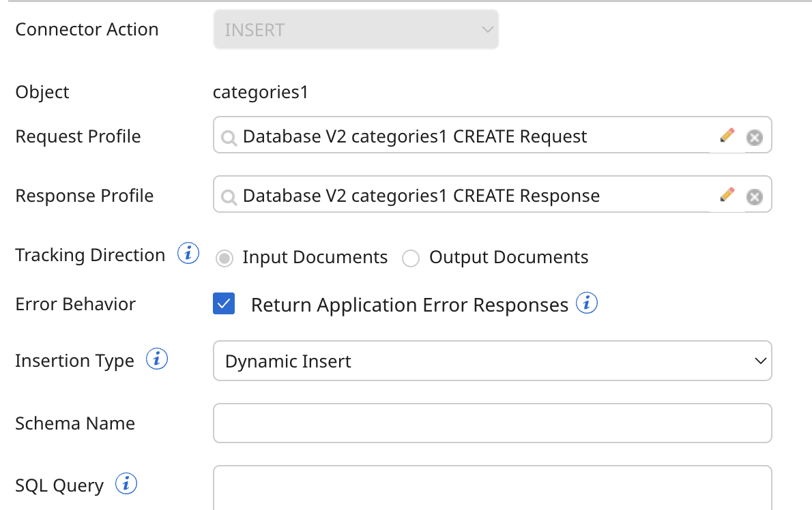Click the magnifier icon in Response Profile
The height and width of the screenshot is (510, 812).
[x=229, y=196]
